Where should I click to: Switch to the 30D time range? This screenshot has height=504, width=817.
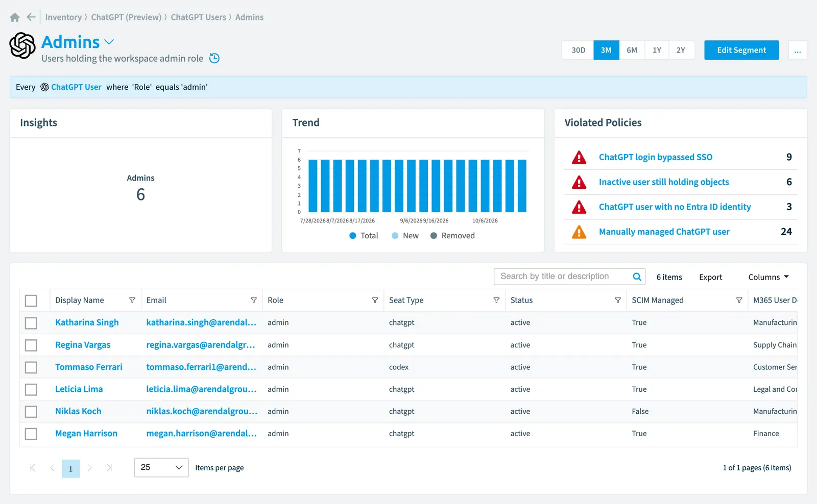click(x=578, y=50)
